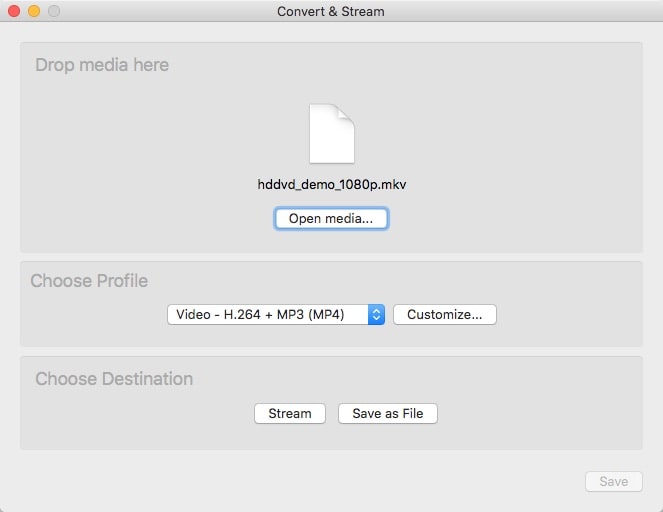Minimize the window with yellow button
Viewport: 663px width, 512px height.
point(34,11)
